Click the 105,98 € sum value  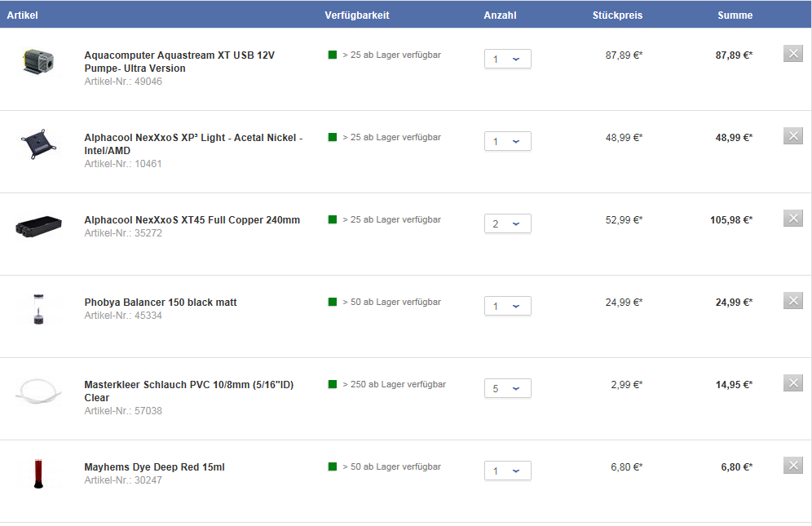[731, 219]
